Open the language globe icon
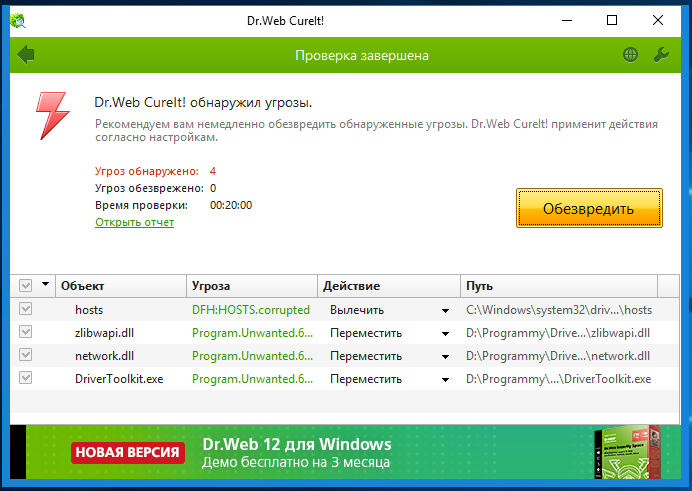 tap(630, 55)
